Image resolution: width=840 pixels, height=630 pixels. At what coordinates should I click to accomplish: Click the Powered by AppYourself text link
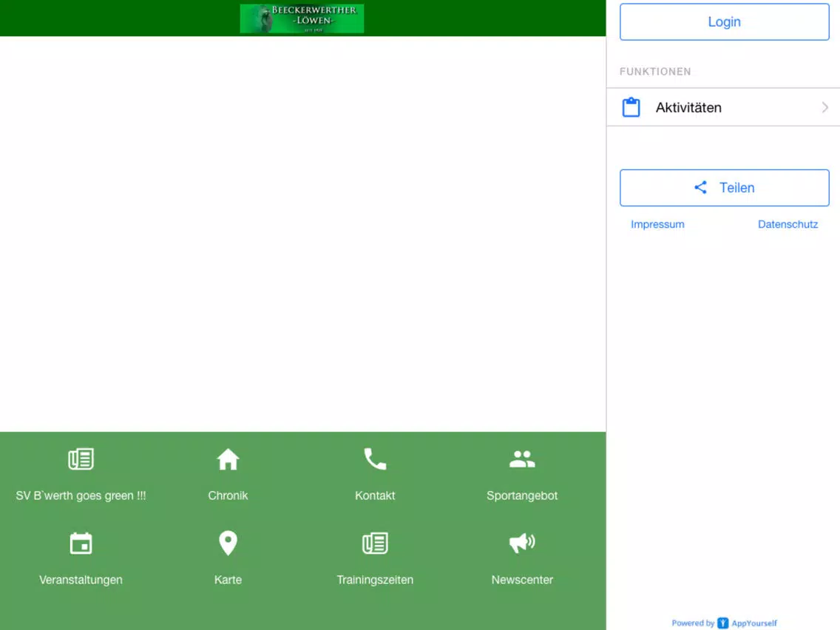click(x=725, y=623)
